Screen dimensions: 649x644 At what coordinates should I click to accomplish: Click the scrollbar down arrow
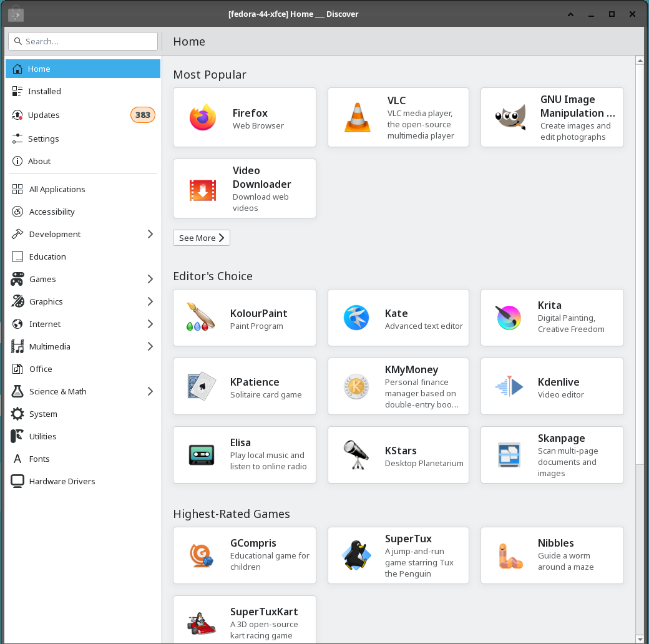click(x=640, y=639)
